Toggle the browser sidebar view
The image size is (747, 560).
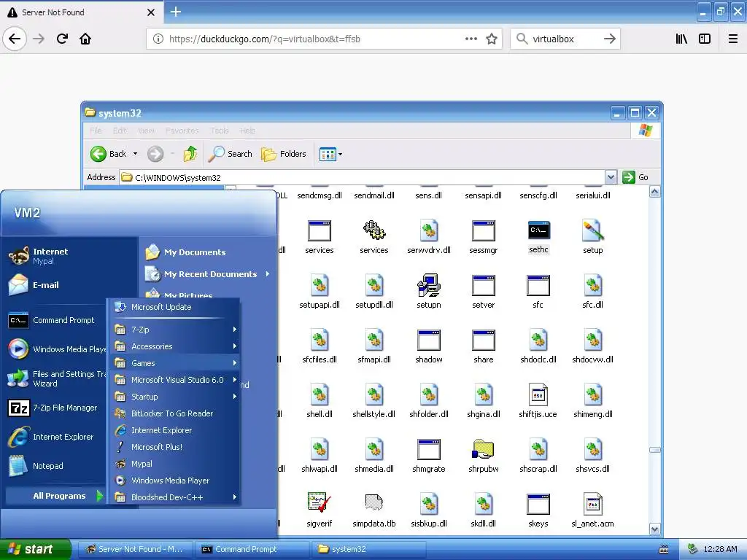tap(705, 39)
